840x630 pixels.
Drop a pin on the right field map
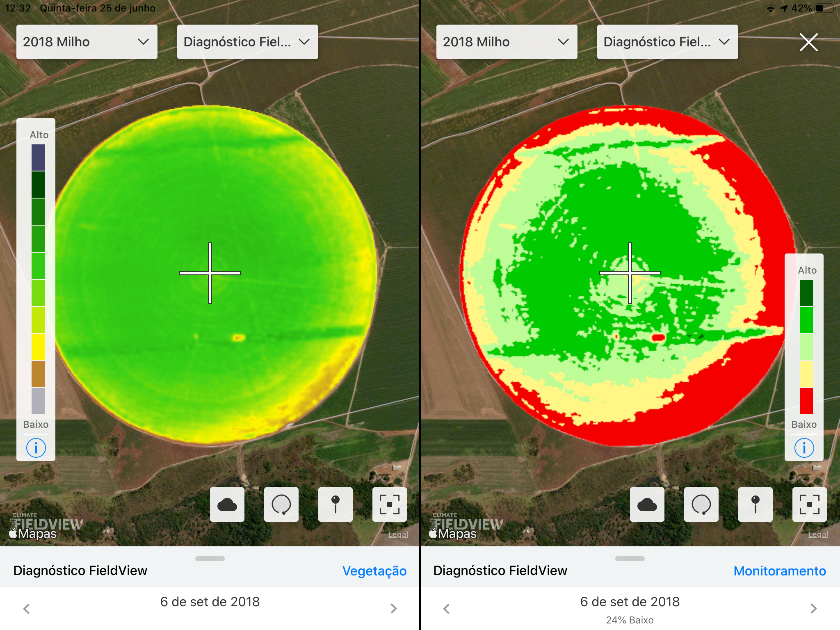click(755, 504)
